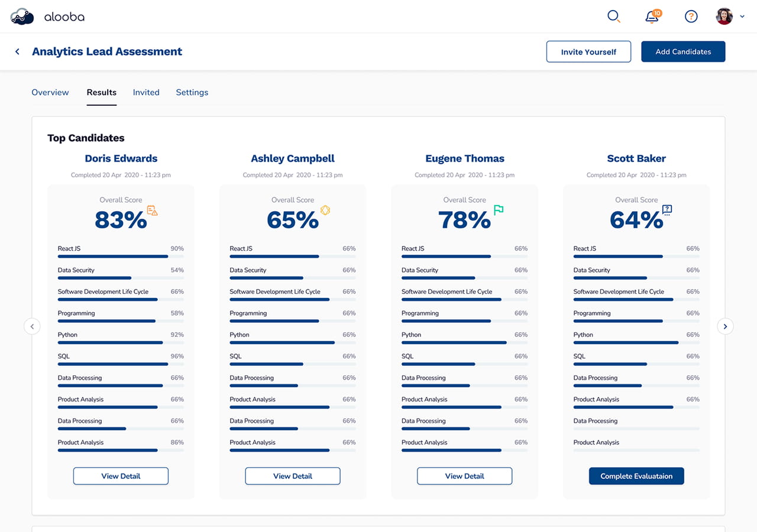The height and width of the screenshot is (532, 757).
Task: Click the 64% overall score
Action: 636,220
